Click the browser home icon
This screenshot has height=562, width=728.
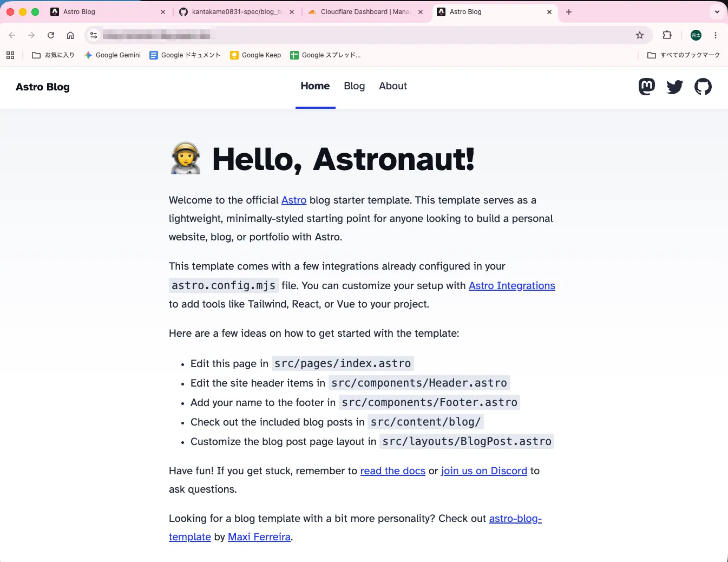[x=70, y=35]
